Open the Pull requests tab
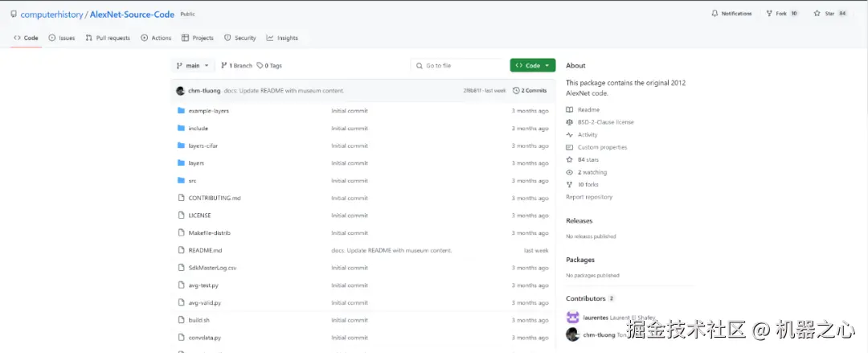868x353 pixels. [108, 39]
